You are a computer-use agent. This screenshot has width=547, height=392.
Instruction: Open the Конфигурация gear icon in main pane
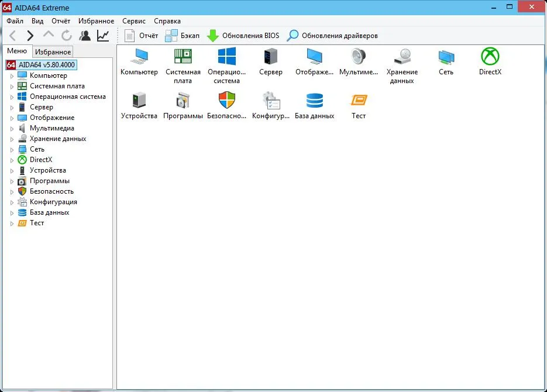point(271,101)
